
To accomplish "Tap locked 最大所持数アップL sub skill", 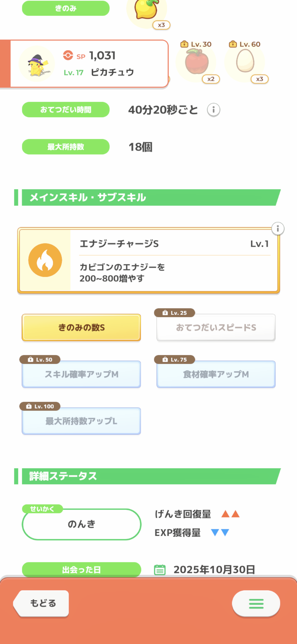I will (x=81, y=421).
